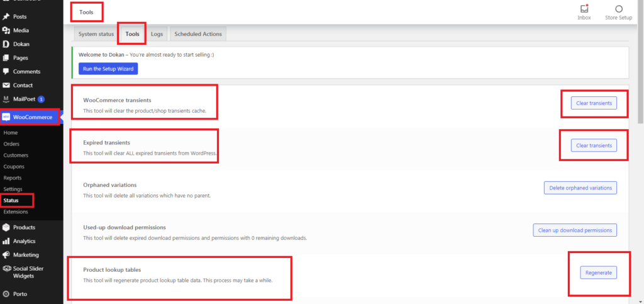The image size is (644, 304).
Task: Open Contact via the envelope icon
Action: tap(6, 86)
